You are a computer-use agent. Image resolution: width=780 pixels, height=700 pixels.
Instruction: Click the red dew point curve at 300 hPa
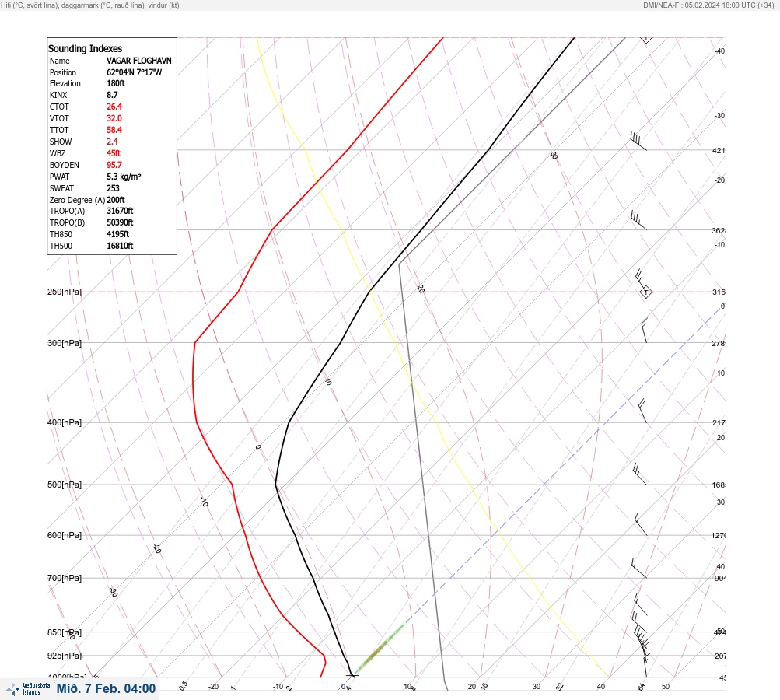(195, 343)
